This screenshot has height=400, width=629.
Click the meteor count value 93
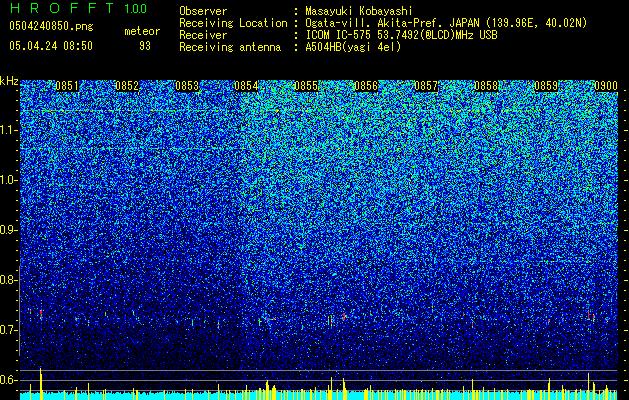(x=145, y=46)
